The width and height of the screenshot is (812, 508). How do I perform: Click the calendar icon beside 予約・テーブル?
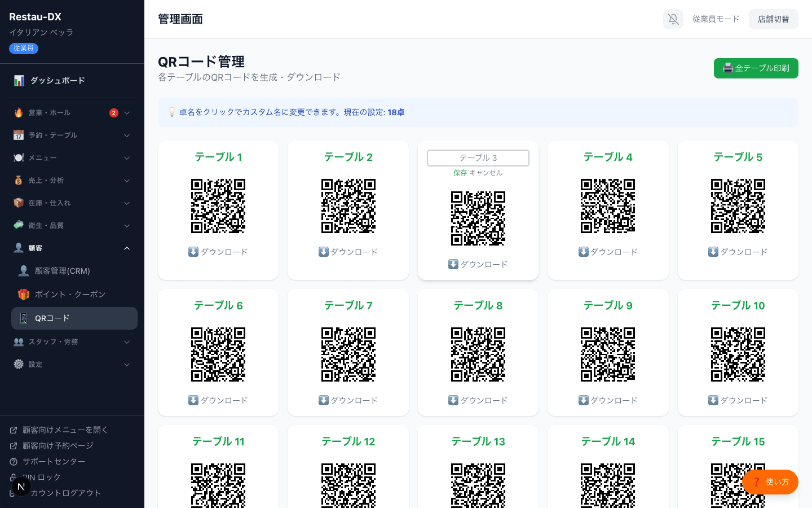click(x=19, y=135)
